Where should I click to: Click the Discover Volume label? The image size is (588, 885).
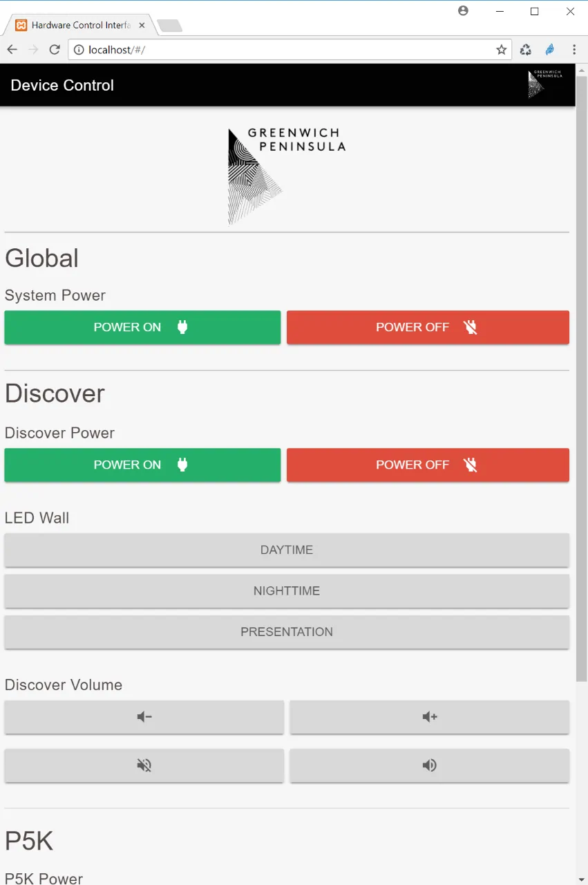pyautogui.click(x=64, y=684)
